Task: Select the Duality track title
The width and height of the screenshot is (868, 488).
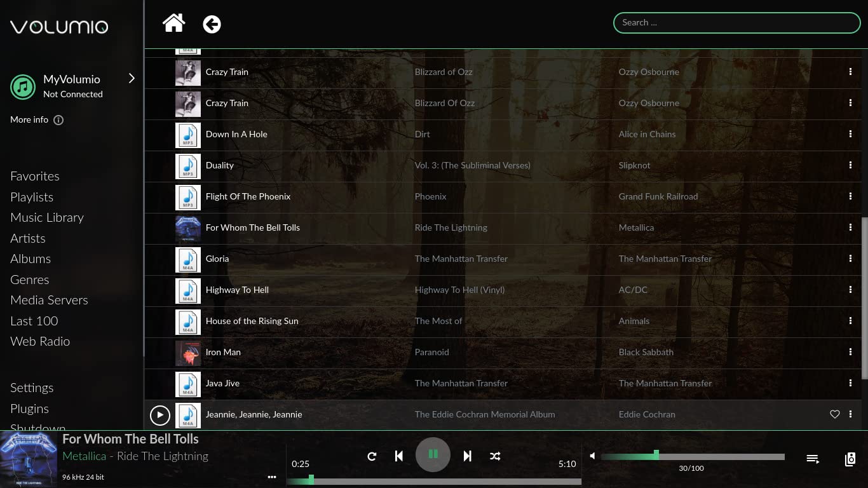Action: coord(220,165)
